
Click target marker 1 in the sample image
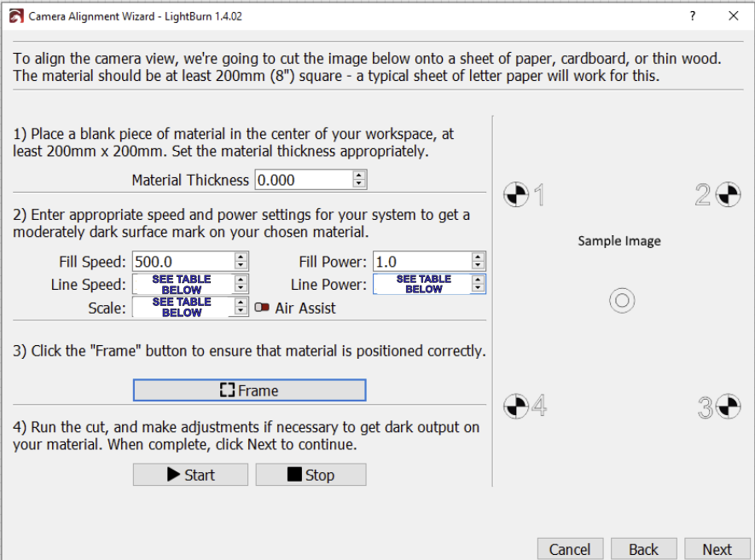tap(516, 195)
